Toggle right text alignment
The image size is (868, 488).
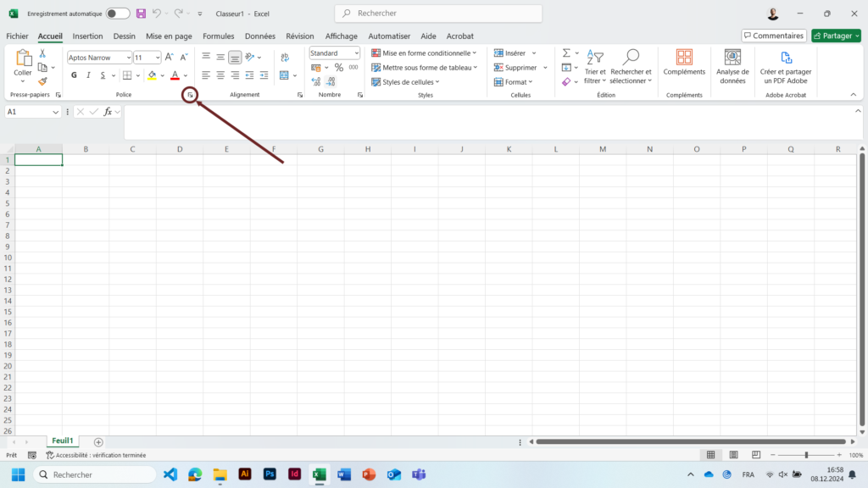click(x=236, y=75)
